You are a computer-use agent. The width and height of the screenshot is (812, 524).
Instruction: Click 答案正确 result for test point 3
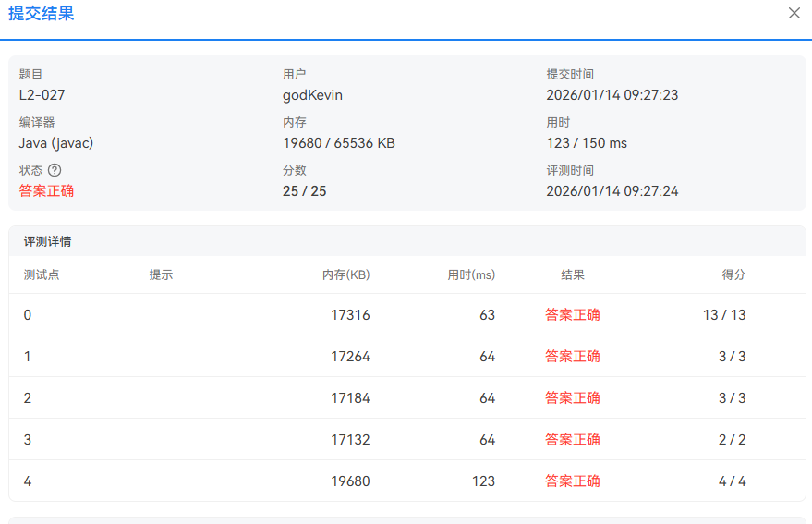pos(573,439)
